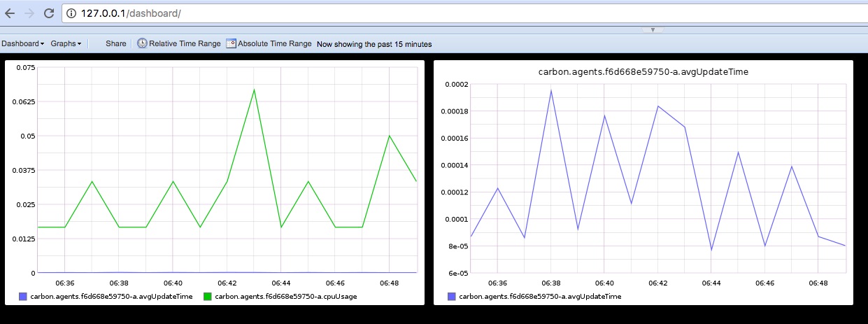Click the 0.00018 y-axis label on right graph

453,111
